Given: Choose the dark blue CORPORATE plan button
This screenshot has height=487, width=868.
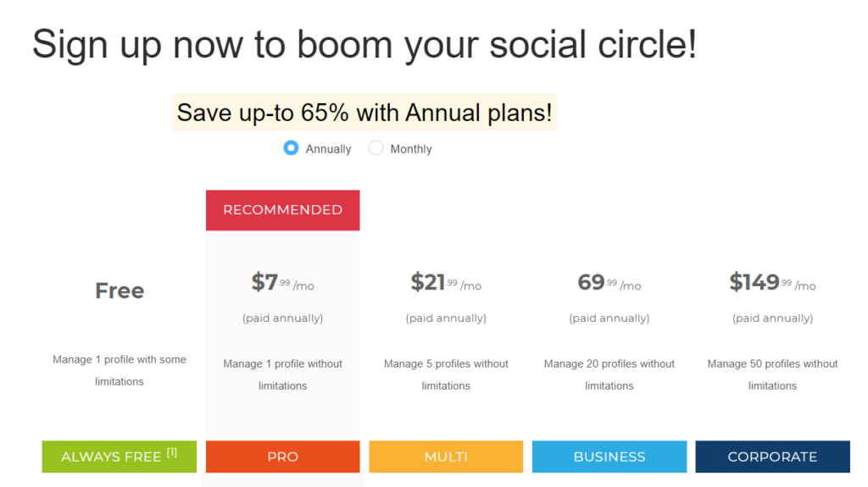Looking at the screenshot, I should coord(773,457).
